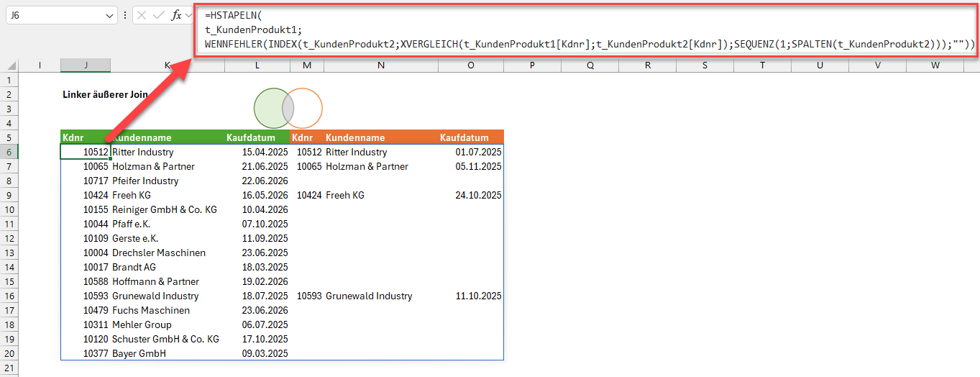Open the Name Box dropdown arrow
This screenshot has height=377, width=980.
point(109,15)
